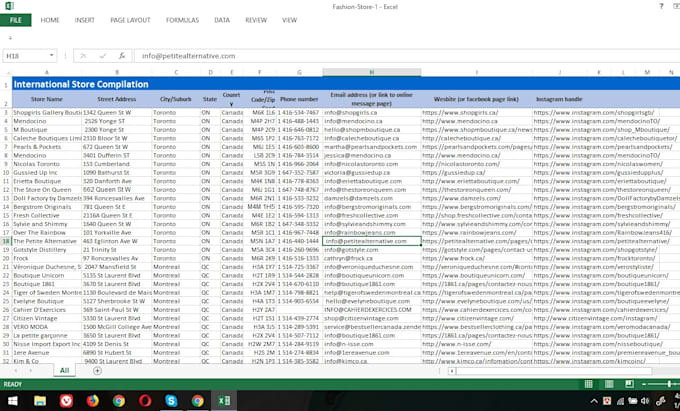680x411 pixels.
Task: Select cell with Shopgirls Gallery Boutique
Action: click(47, 113)
